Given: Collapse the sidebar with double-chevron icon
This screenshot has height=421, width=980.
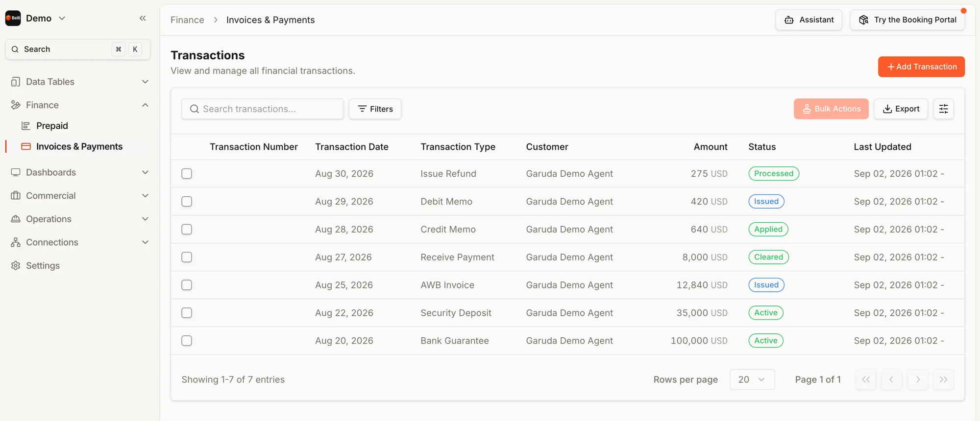Looking at the screenshot, I should [143, 18].
